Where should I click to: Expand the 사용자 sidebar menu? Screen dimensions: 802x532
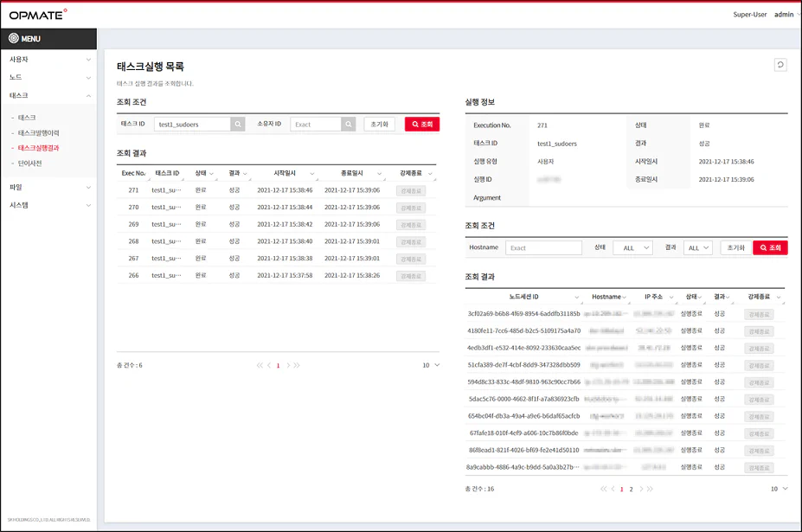(x=48, y=60)
